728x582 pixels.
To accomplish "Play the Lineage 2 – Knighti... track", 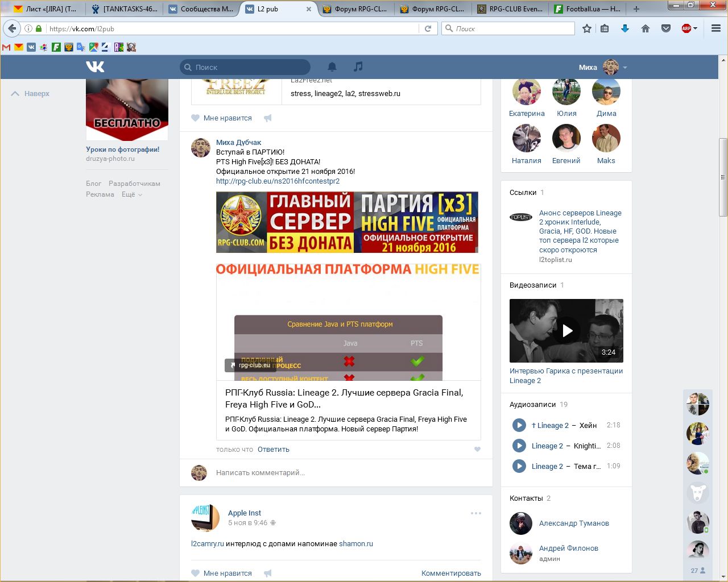I will (x=519, y=446).
